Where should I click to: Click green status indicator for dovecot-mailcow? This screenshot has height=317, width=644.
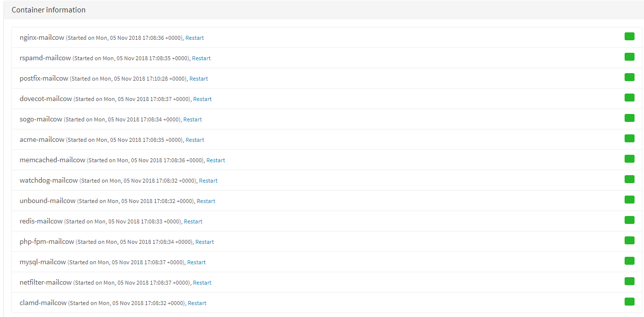coord(630,98)
